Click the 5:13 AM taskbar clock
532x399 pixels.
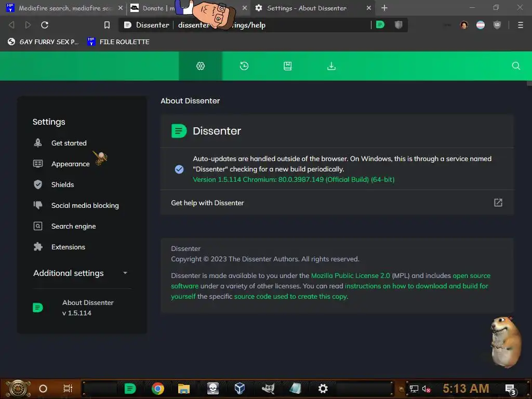pos(465,389)
